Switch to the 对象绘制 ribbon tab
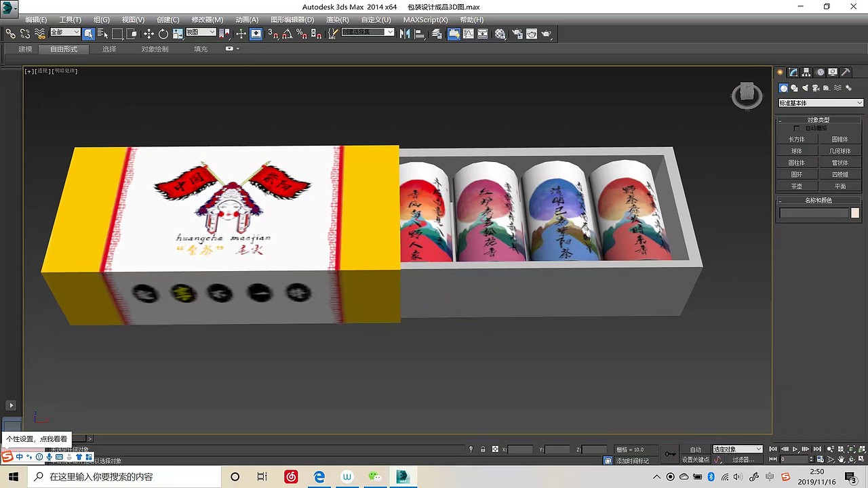 click(155, 49)
